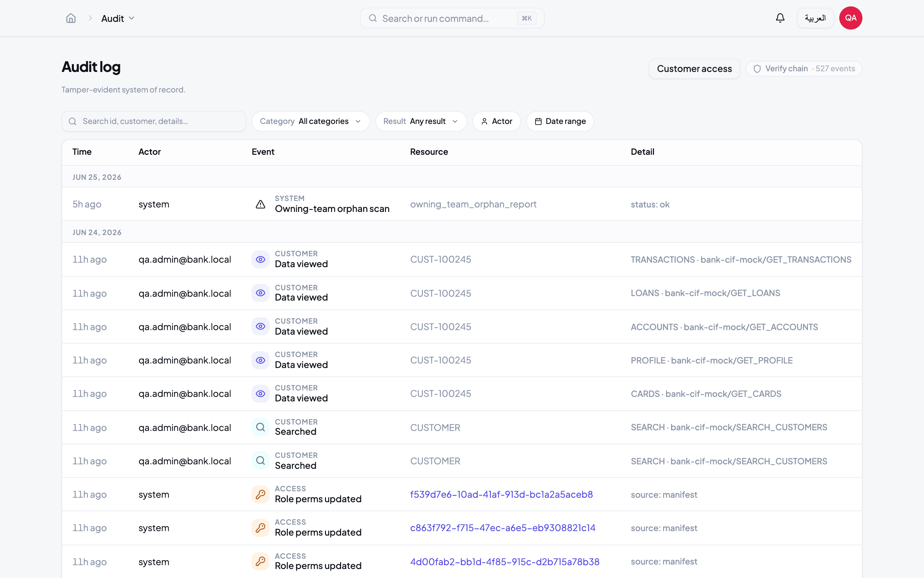Click the eye icon on the CARDS row

point(261,393)
